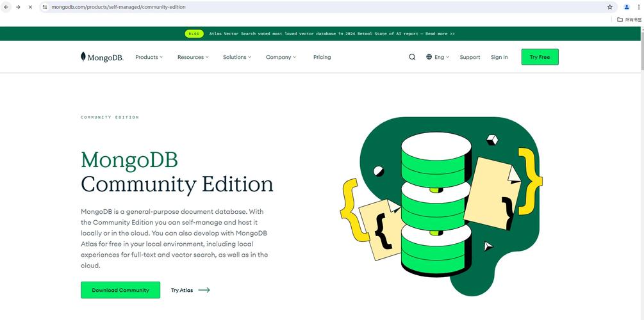Bookmark this page with star icon
Viewport: 644px width, 320px height.
(610, 7)
